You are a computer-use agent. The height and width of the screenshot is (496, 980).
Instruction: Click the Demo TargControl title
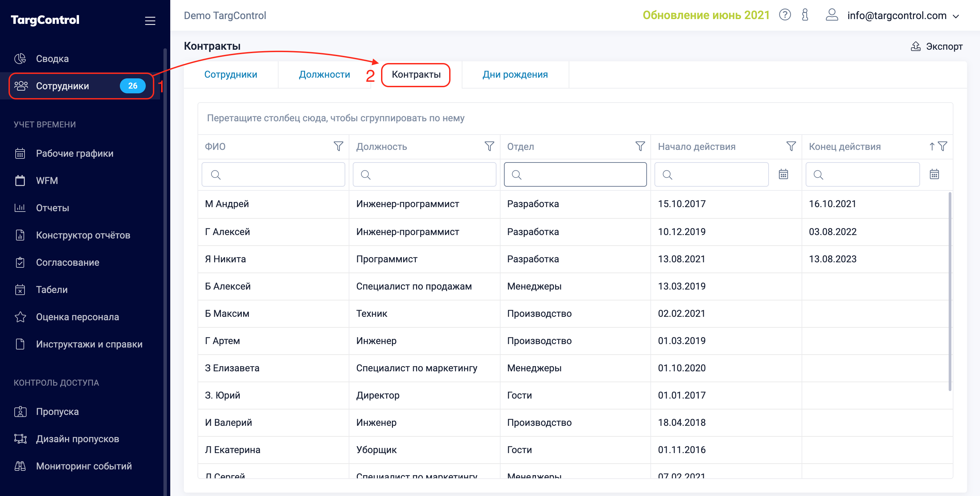(225, 16)
